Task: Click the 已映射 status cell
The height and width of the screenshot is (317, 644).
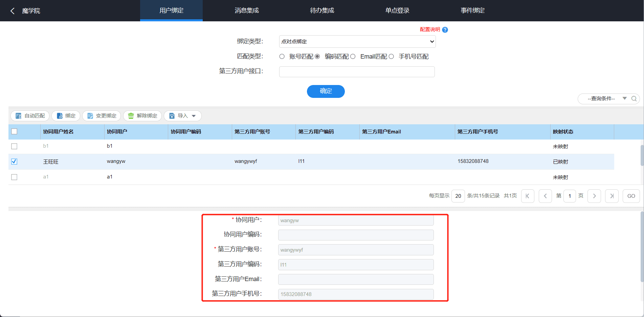Action: [x=560, y=162]
